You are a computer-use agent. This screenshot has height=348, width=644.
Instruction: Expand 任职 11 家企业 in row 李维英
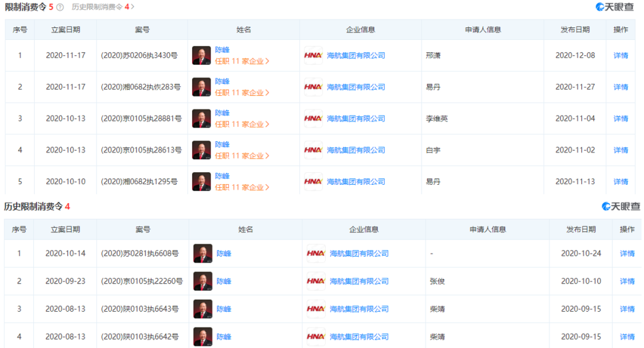[242, 125]
